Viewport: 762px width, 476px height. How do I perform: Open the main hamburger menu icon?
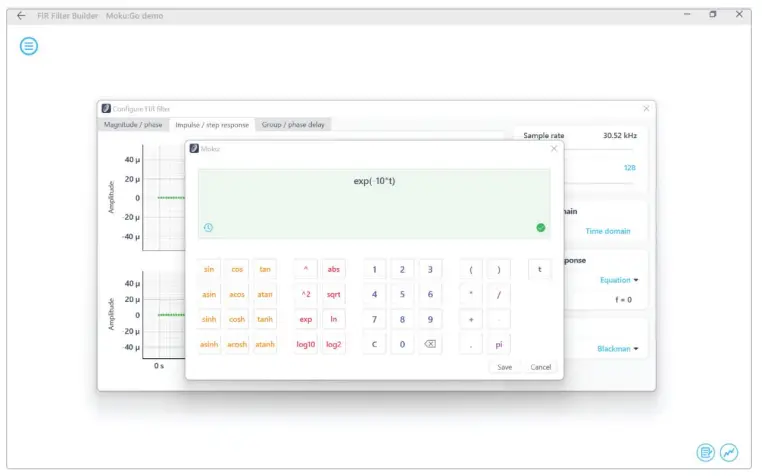coord(29,46)
